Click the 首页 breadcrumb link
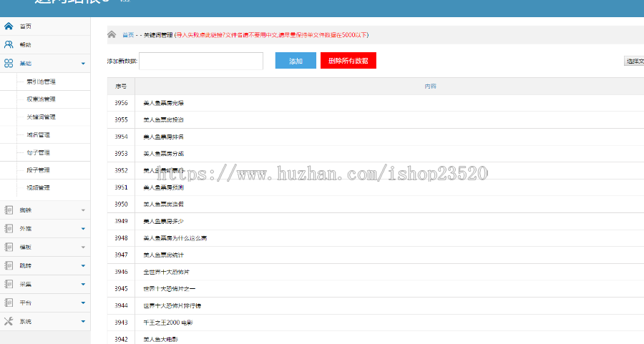This screenshot has width=644, height=344. pyautogui.click(x=128, y=35)
